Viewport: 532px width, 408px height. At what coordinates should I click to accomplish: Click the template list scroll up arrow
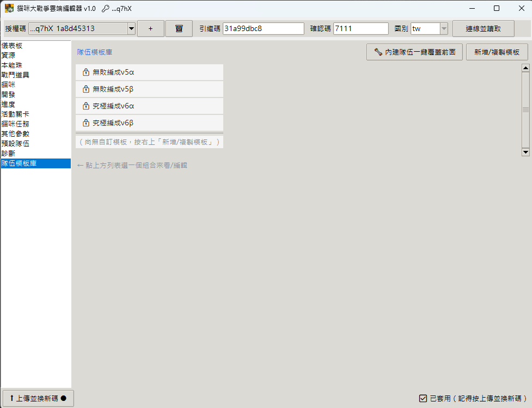[525, 68]
